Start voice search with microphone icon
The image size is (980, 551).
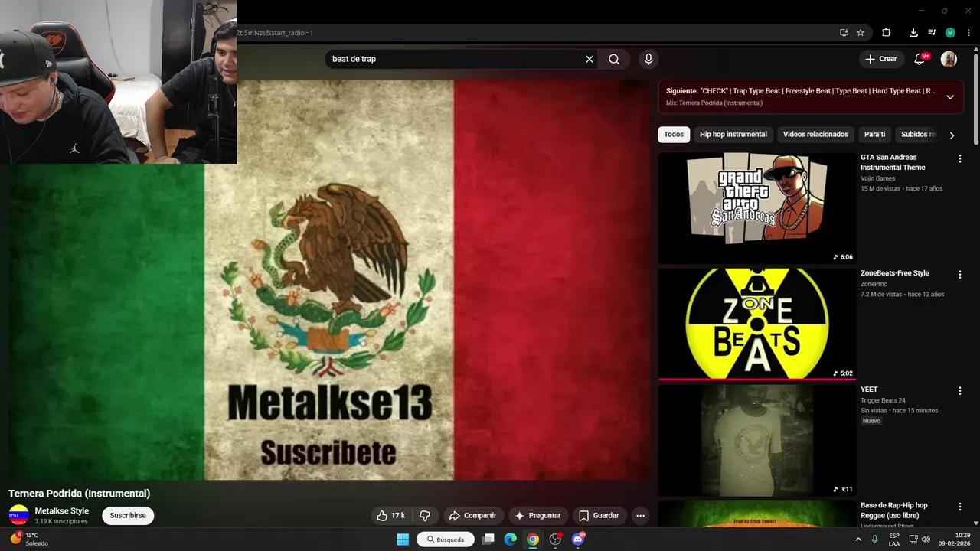648,59
